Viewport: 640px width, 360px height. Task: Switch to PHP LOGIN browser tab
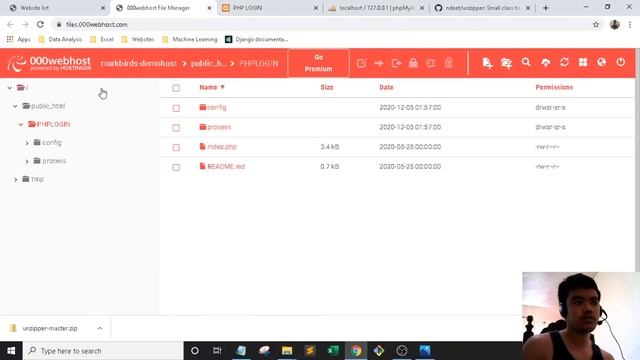coord(269,8)
